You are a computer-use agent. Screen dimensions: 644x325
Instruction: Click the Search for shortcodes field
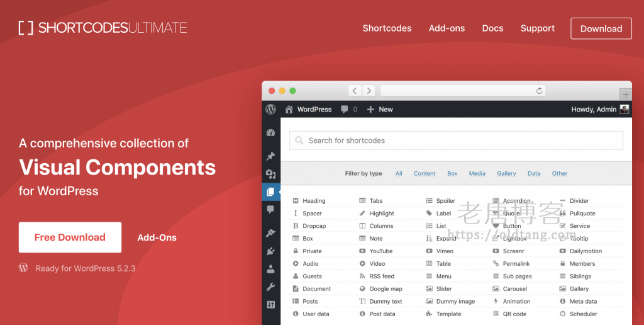(x=456, y=140)
